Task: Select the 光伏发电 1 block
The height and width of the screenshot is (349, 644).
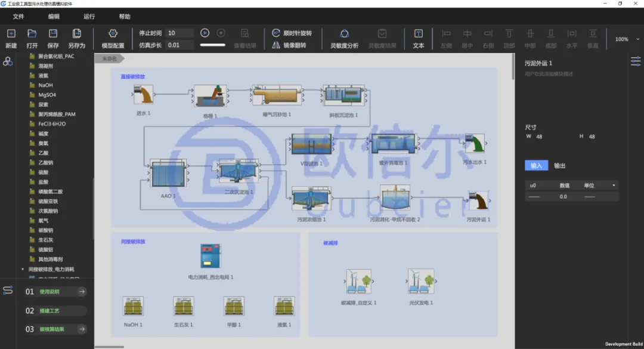Action: 421,281
